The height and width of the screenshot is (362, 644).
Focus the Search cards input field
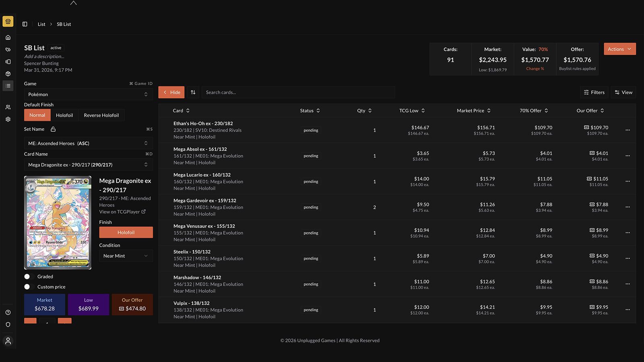pyautogui.click(x=298, y=92)
